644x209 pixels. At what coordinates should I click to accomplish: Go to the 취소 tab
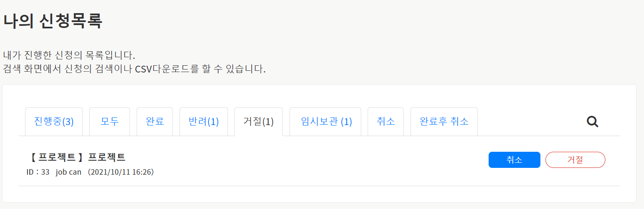pos(385,122)
